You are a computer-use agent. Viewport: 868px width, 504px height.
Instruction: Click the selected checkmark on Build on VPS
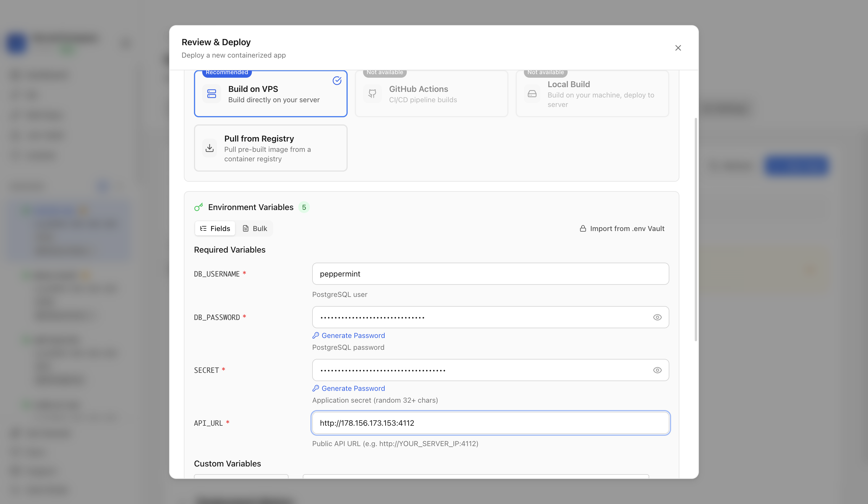pyautogui.click(x=337, y=81)
